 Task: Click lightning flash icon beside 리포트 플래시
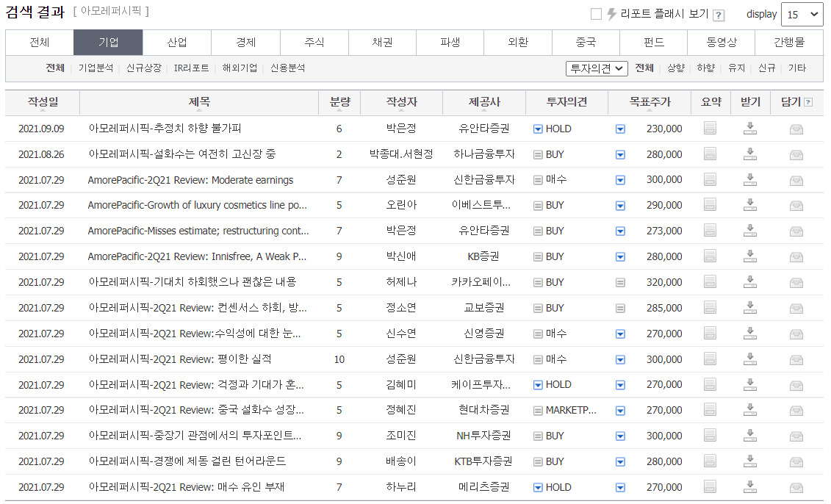pyautogui.click(x=611, y=14)
